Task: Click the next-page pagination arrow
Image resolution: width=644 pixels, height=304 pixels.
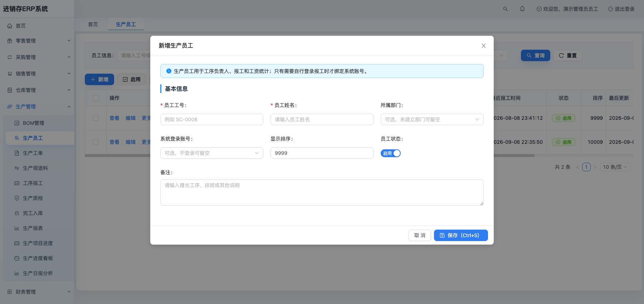Action: point(595,167)
